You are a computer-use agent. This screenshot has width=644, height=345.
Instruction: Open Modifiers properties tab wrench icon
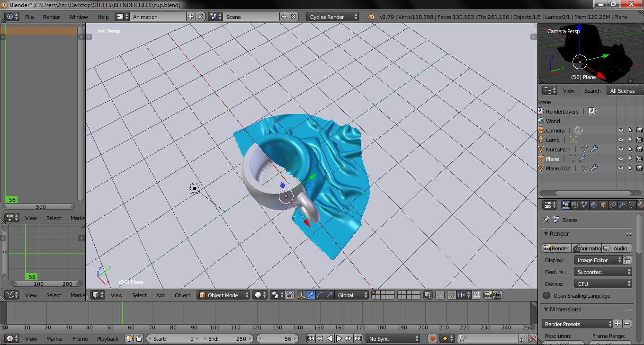coord(622,205)
